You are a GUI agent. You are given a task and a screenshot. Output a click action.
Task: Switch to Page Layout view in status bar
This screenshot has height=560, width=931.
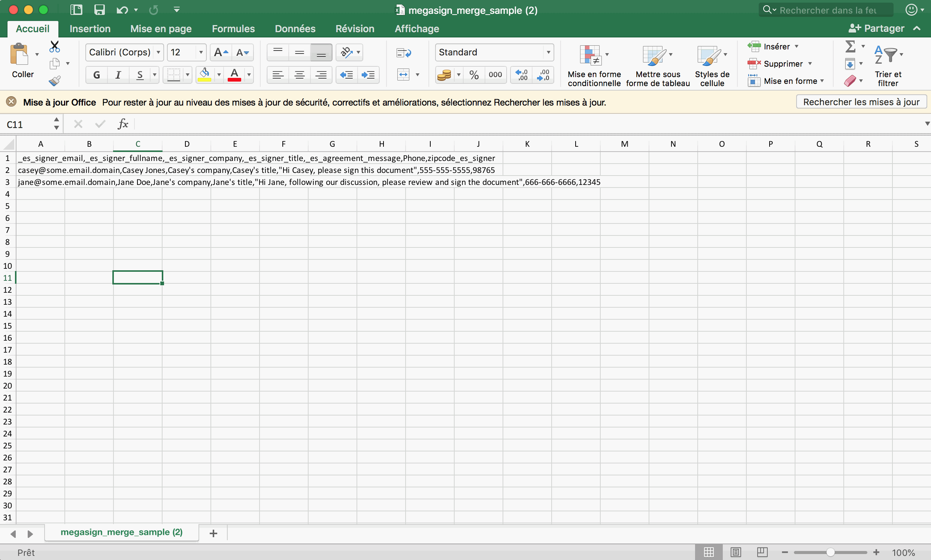click(x=736, y=553)
